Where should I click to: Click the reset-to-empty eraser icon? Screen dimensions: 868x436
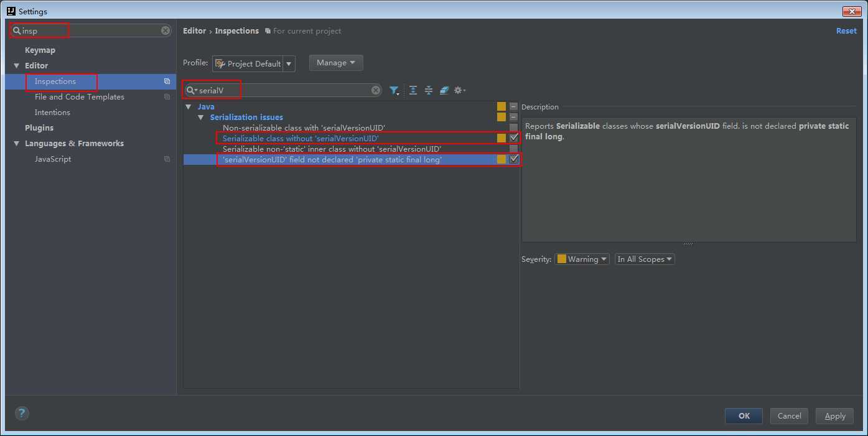click(444, 90)
